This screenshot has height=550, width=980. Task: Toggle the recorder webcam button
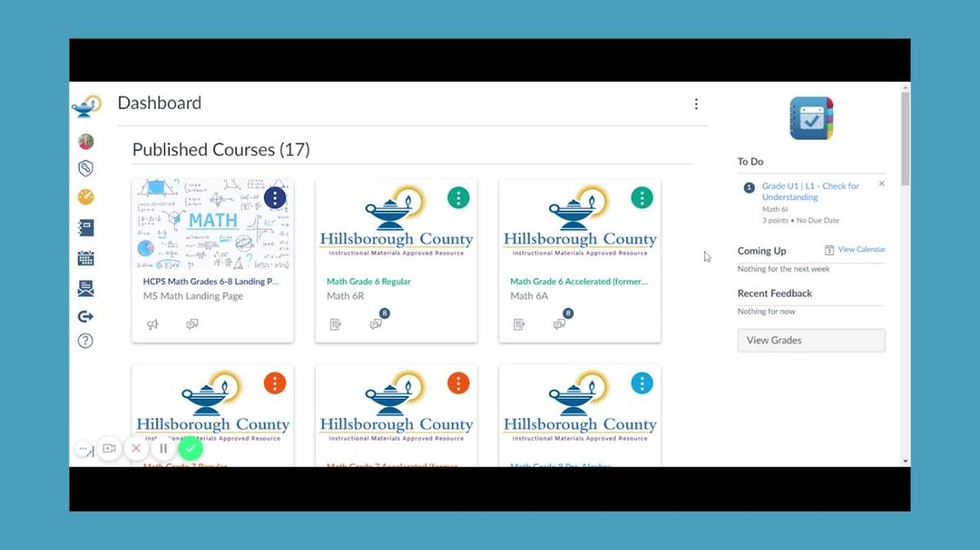click(x=109, y=448)
